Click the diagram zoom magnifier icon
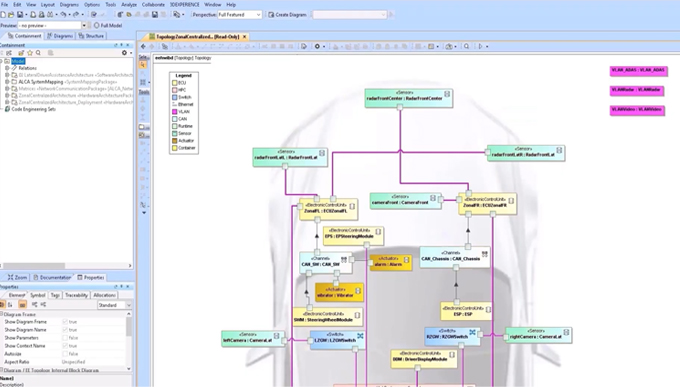The height and width of the screenshot is (388, 680). [x=467, y=46]
